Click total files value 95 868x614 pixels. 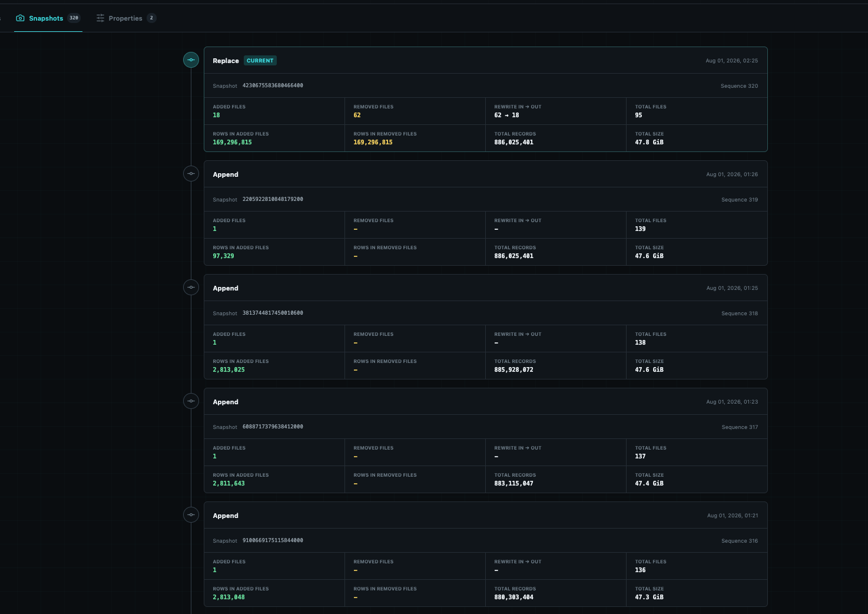pos(638,115)
